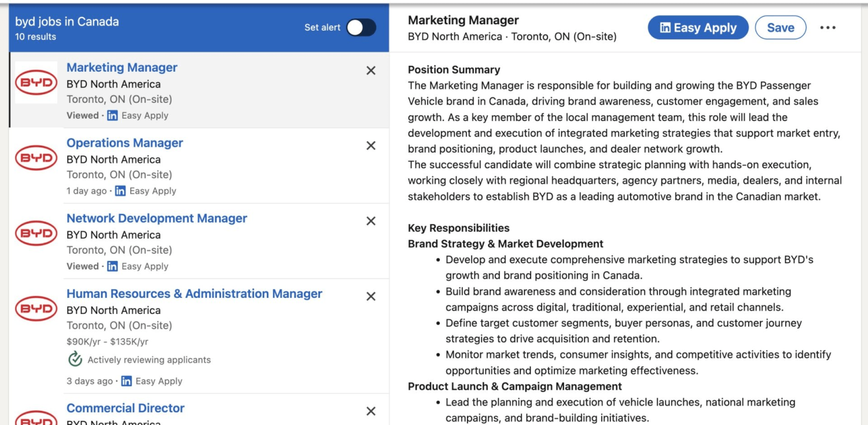Open the Marketing Manager job title link
The height and width of the screenshot is (425, 868).
pos(122,68)
